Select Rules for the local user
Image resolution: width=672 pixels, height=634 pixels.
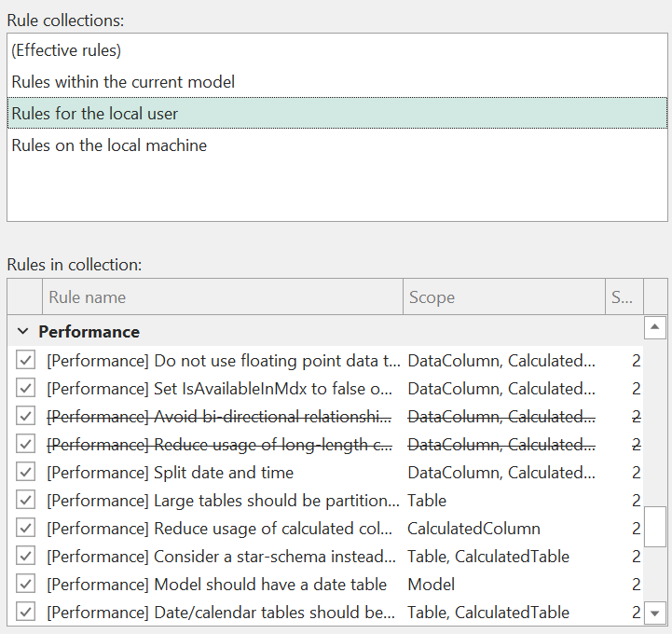94,114
